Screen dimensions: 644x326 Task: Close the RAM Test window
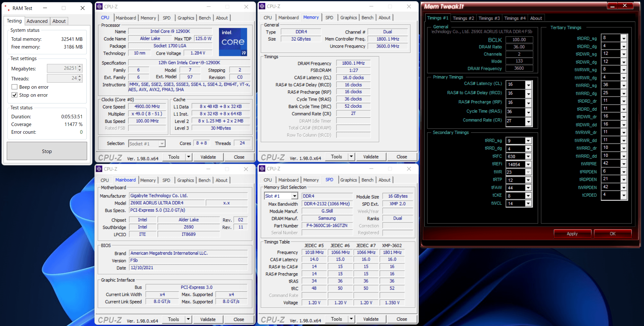point(83,8)
